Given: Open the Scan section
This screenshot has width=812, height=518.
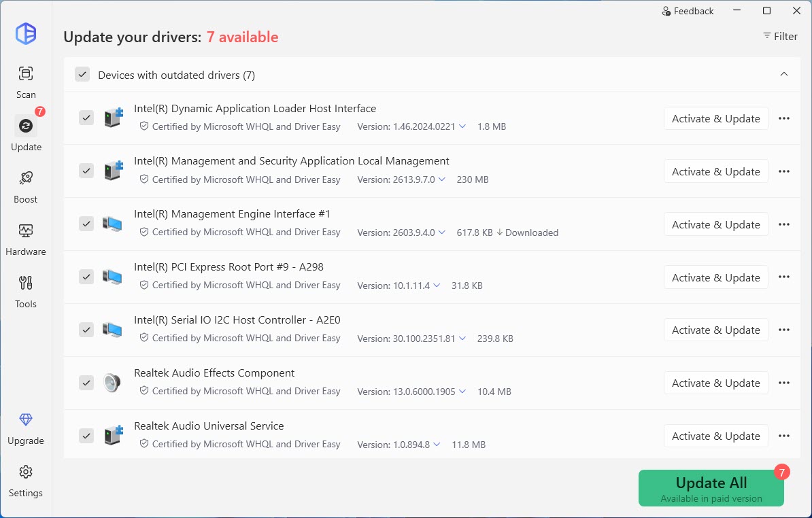Looking at the screenshot, I should click(x=25, y=82).
